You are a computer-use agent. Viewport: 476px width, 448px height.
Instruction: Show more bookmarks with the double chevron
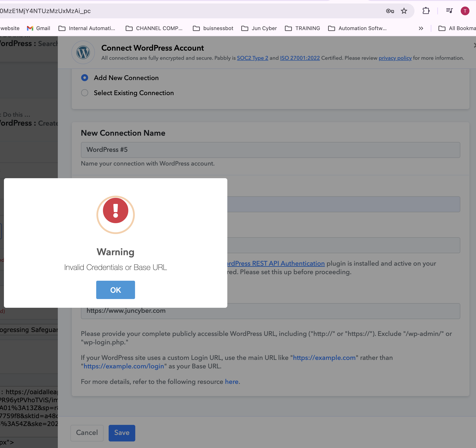point(421,28)
